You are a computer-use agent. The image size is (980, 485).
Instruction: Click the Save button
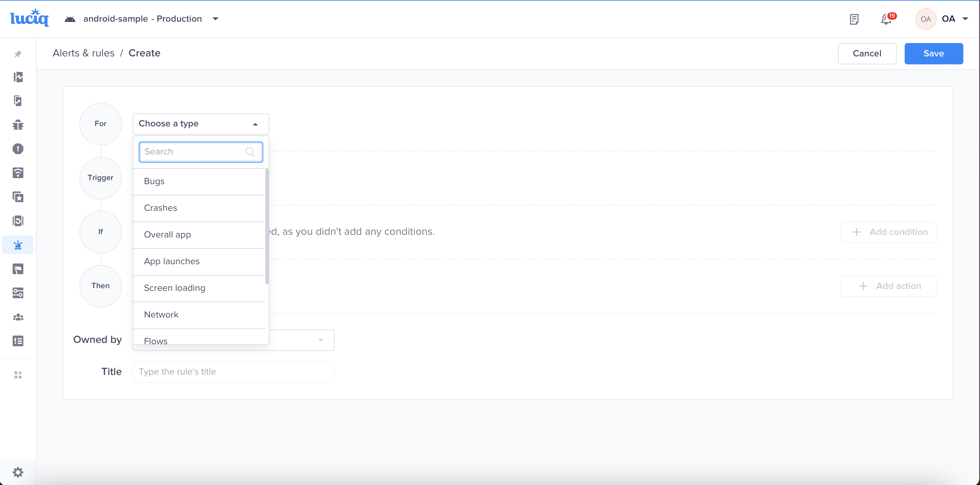coord(934,53)
